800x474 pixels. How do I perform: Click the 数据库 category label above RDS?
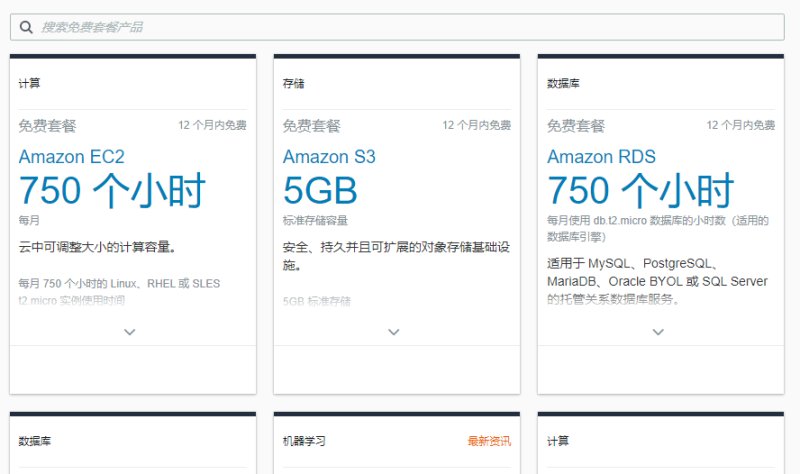[x=563, y=83]
